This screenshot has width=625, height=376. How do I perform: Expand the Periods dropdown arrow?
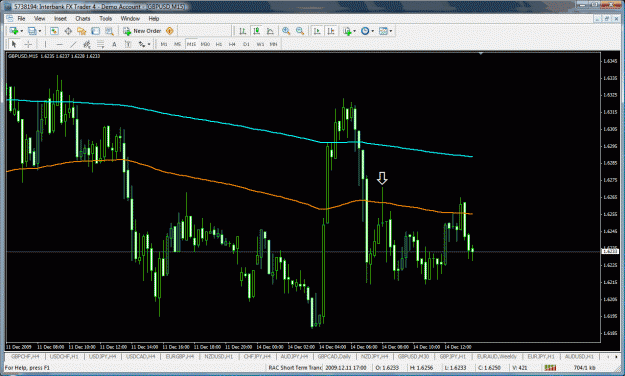373,31
